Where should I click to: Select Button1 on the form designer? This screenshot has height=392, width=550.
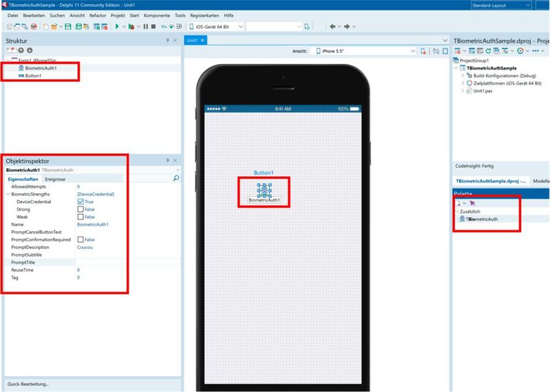click(264, 173)
